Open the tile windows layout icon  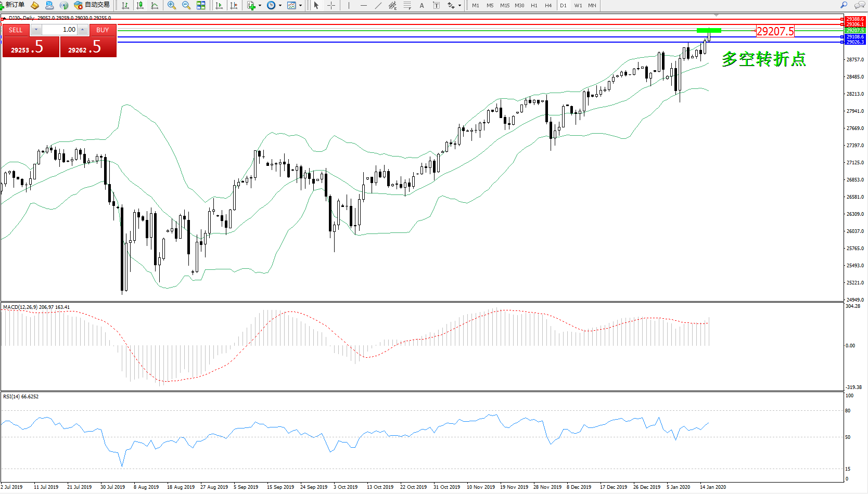(x=201, y=5)
